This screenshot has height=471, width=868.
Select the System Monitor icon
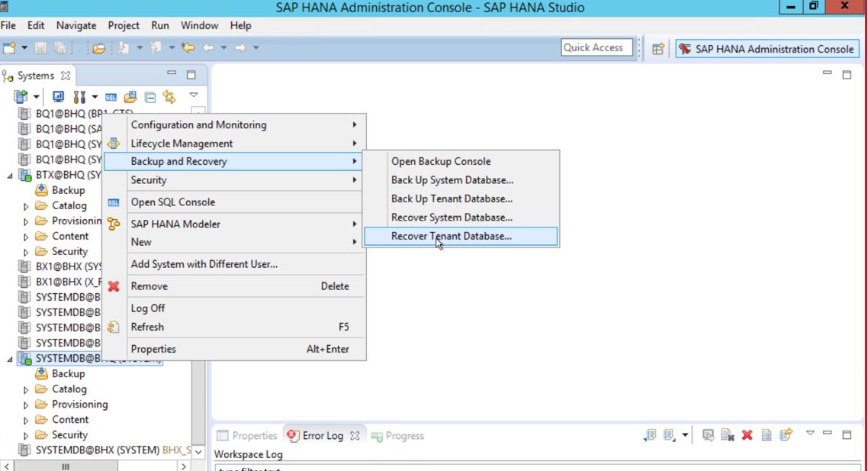pos(58,96)
